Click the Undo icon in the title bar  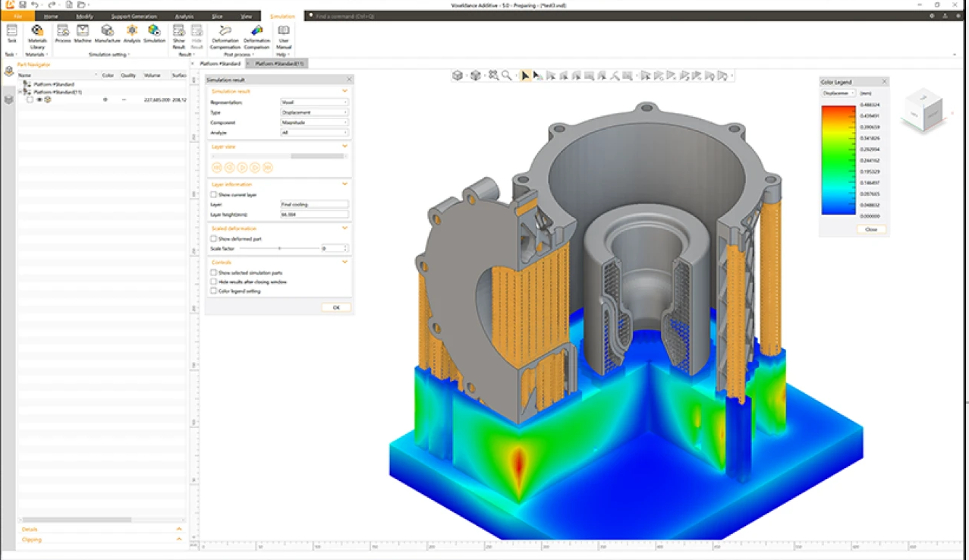35,5
